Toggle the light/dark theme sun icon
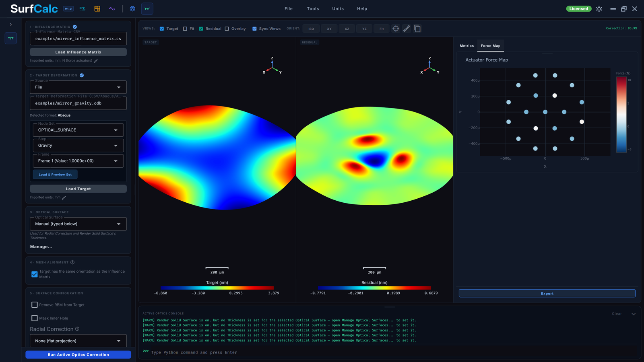644x362 pixels. (599, 9)
